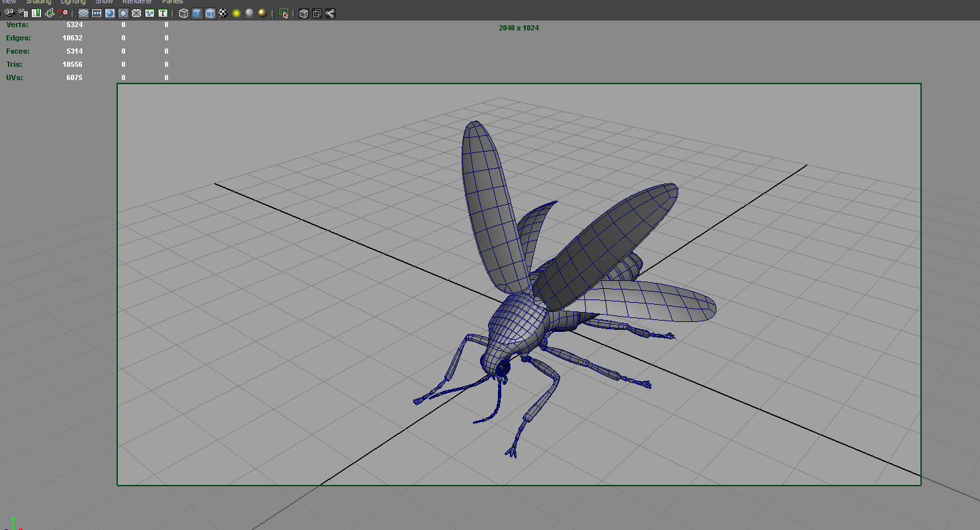
Task: Open the camera attribute editor icon
Action: tap(23, 13)
